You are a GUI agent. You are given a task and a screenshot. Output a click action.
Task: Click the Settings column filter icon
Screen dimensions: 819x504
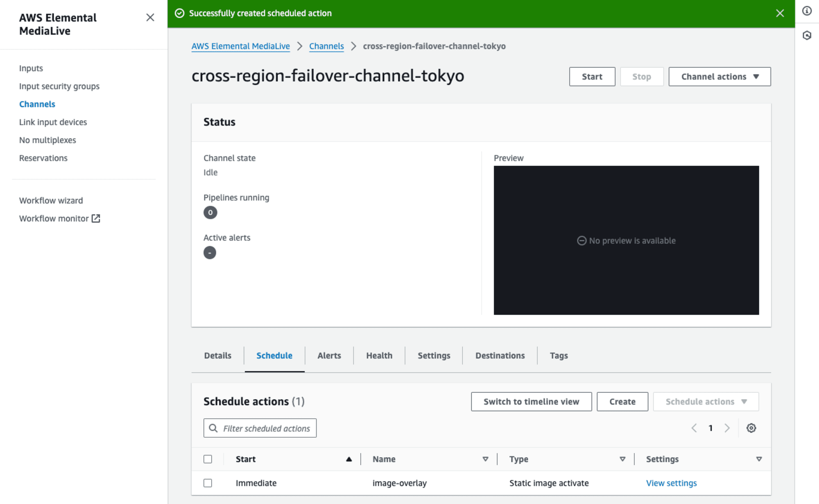758,459
